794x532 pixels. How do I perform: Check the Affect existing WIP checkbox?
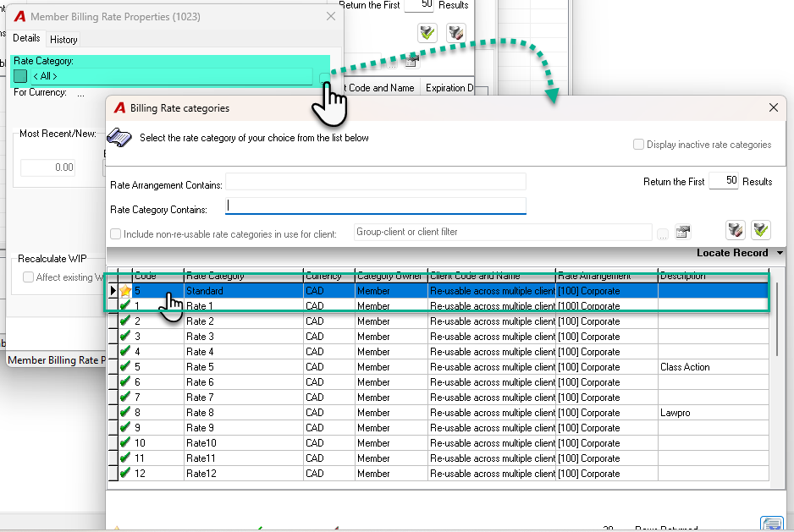pos(29,277)
